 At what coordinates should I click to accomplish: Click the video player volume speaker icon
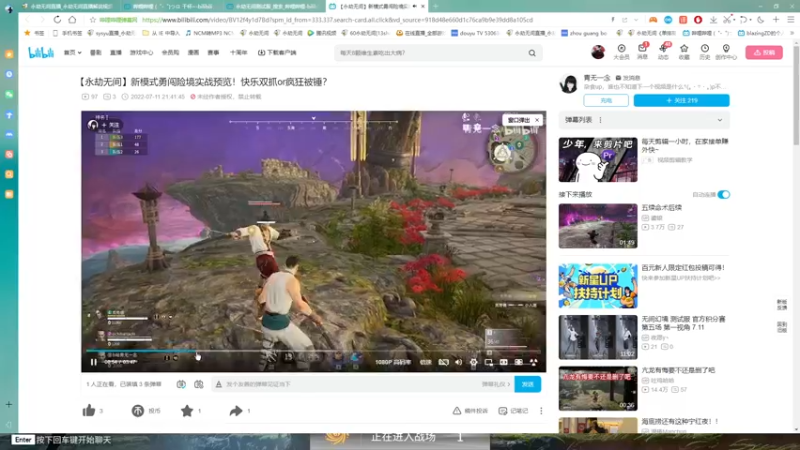tap(458, 362)
